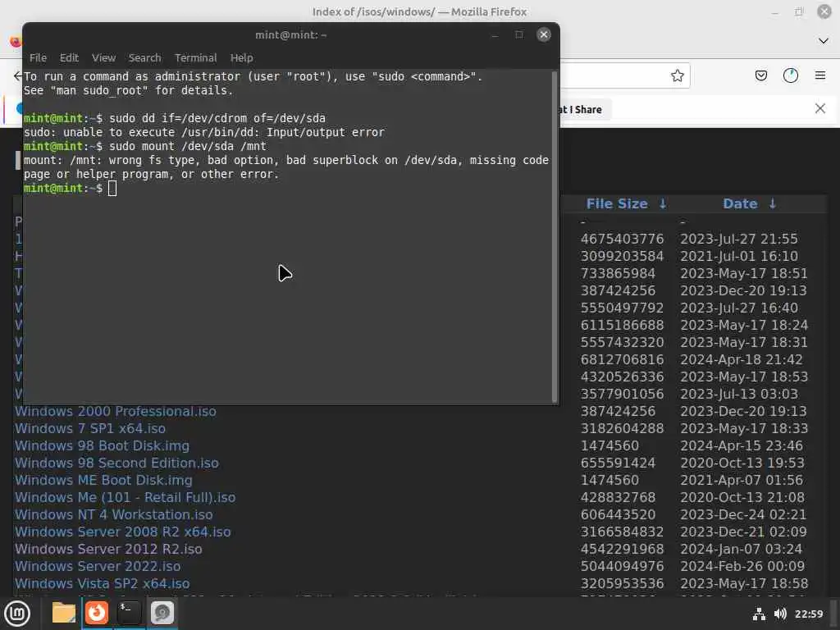Close the terminal window
The image size is (840, 630).
point(544,34)
